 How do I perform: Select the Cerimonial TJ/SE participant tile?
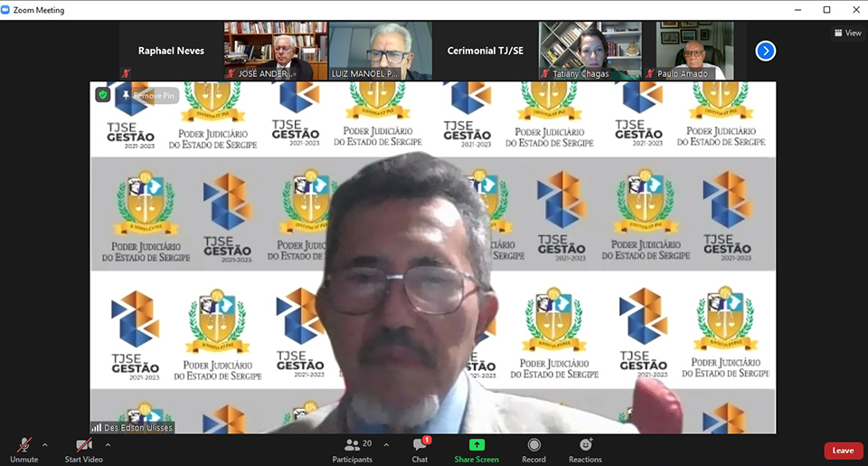[x=486, y=51]
